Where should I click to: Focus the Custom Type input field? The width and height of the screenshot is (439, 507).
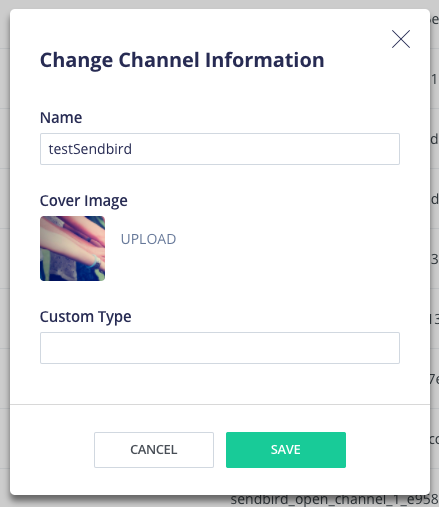220,348
